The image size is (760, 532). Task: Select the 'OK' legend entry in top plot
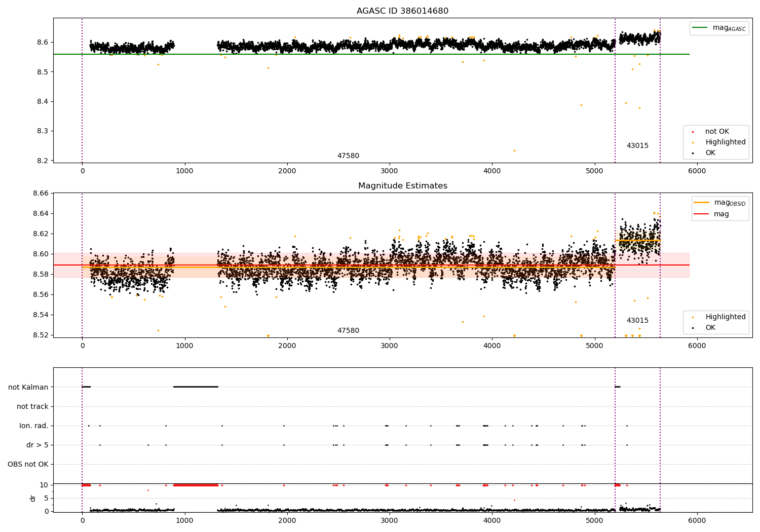tap(710, 153)
